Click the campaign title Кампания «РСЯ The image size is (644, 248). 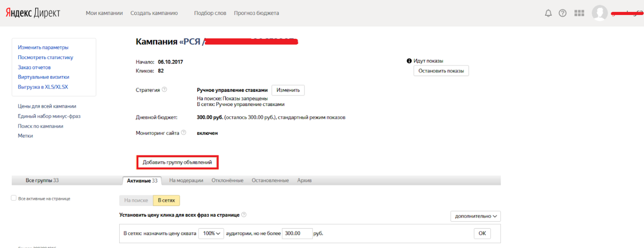point(170,41)
